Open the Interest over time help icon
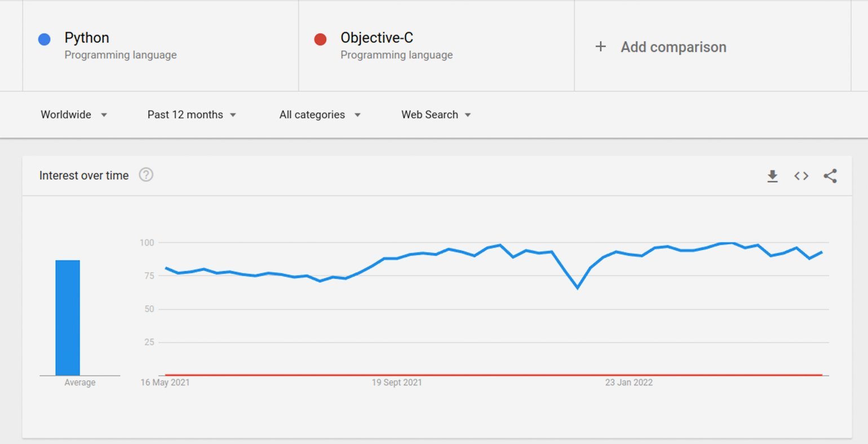Image resolution: width=868 pixels, height=444 pixels. 146,175
